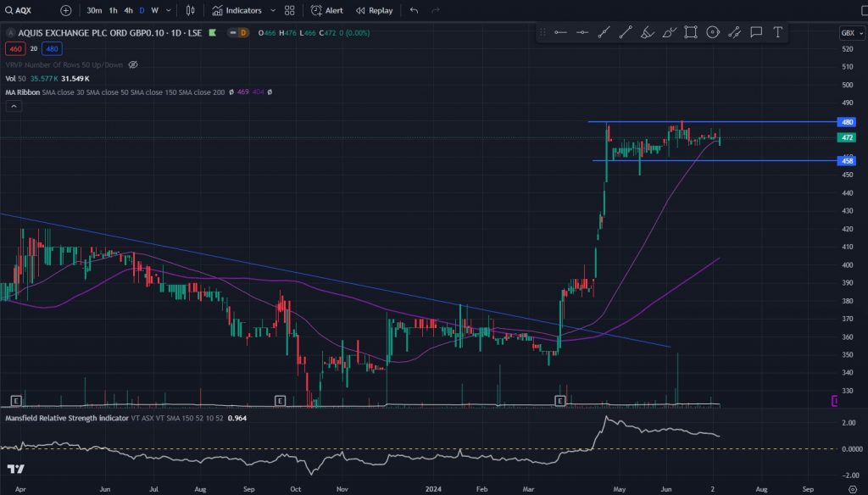Switch to the 30m timeframe

tap(94, 11)
